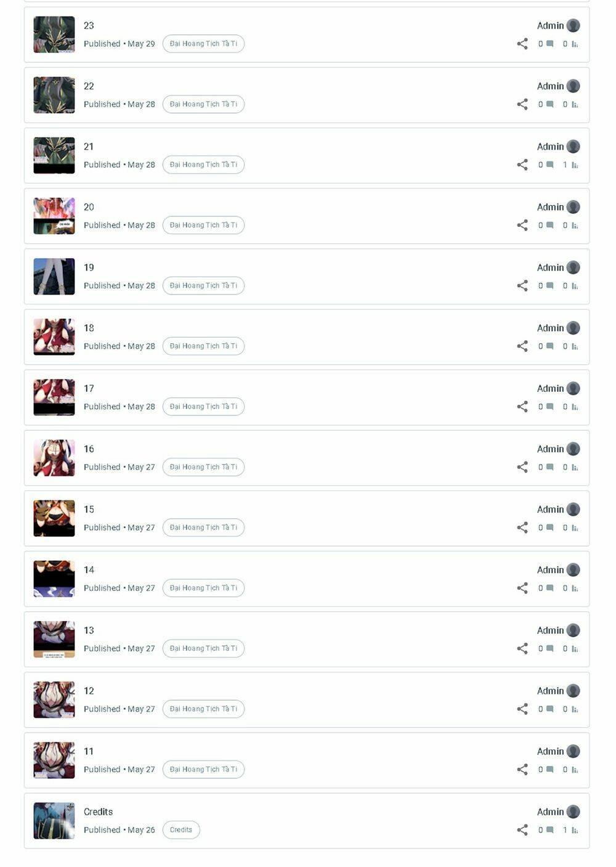616x867 pixels.
Task: Click stats chart icon for post 17
Action: pos(575,407)
